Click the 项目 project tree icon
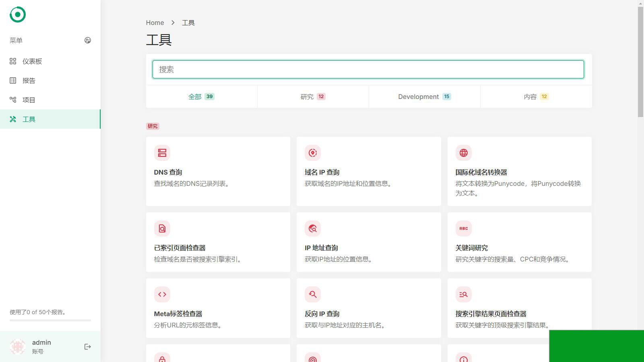 [x=13, y=100]
